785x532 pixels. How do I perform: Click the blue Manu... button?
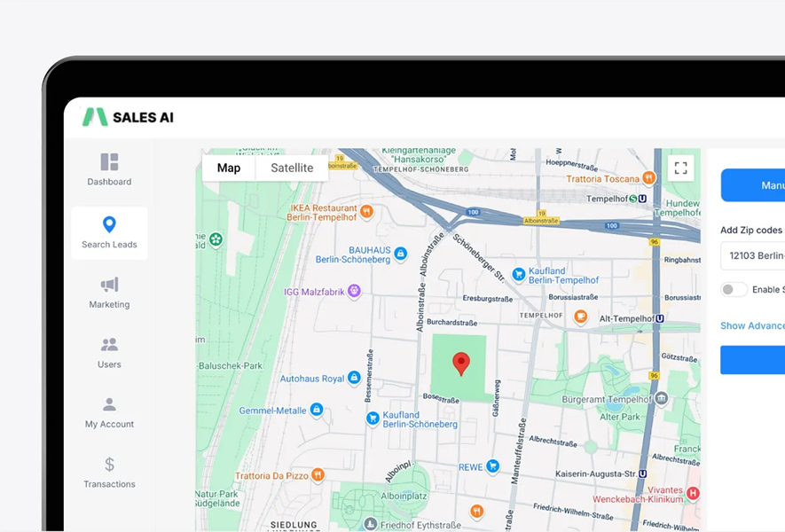click(x=753, y=185)
